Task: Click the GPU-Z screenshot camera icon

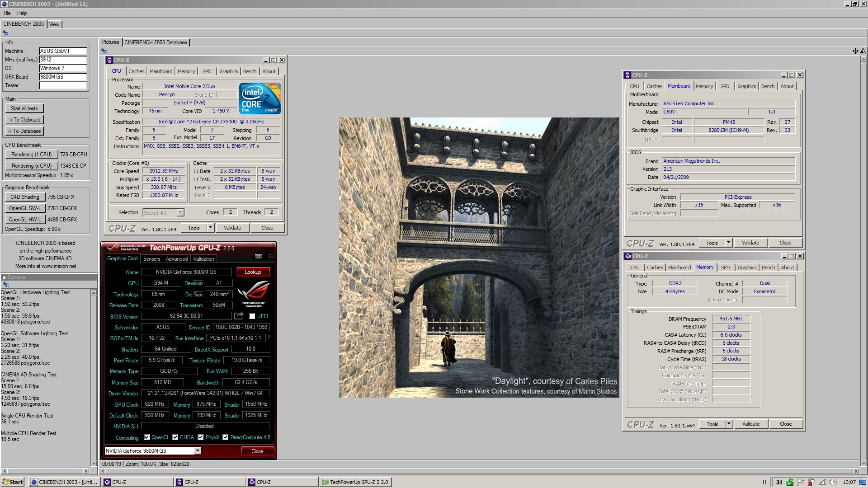Action: click(259, 256)
